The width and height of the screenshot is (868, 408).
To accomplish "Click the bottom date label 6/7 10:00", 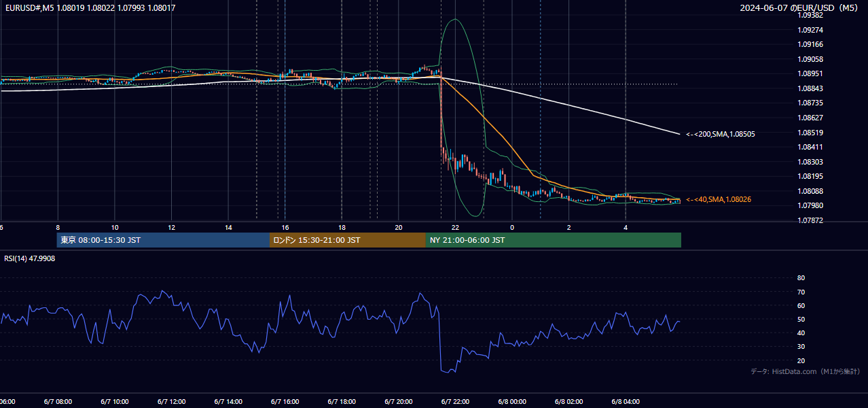I will (x=115, y=402).
